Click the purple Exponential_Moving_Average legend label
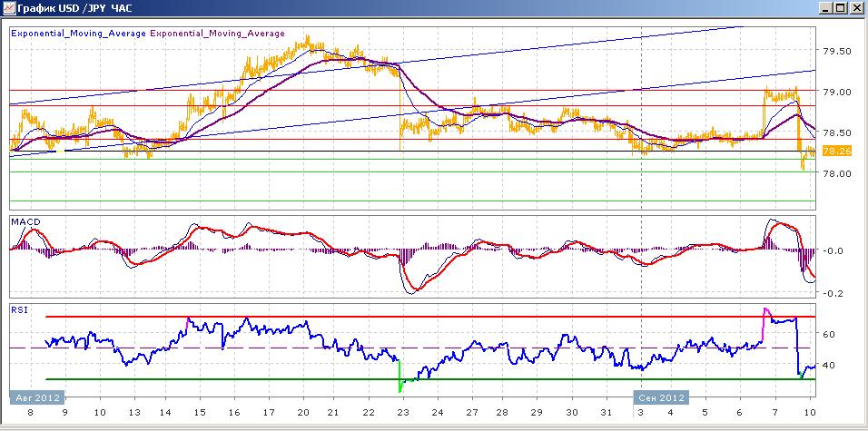 coord(218,34)
